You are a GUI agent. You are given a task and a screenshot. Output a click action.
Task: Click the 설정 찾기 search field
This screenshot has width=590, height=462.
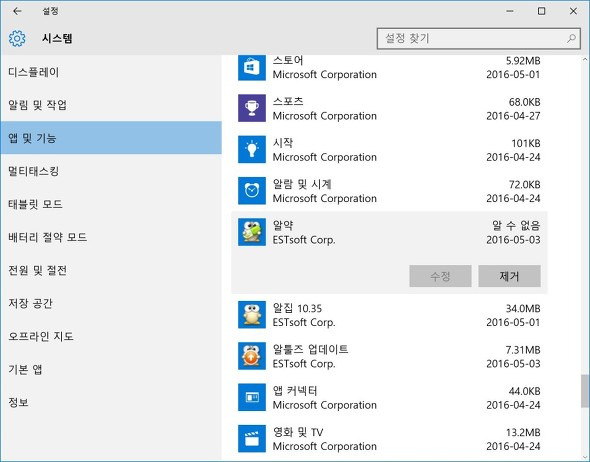click(x=478, y=38)
